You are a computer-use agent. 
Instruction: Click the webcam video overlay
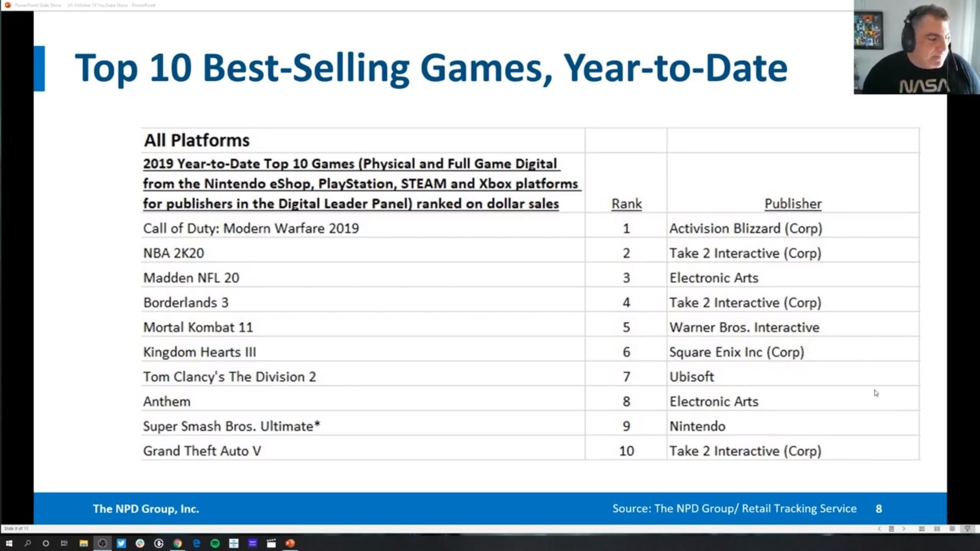click(916, 47)
